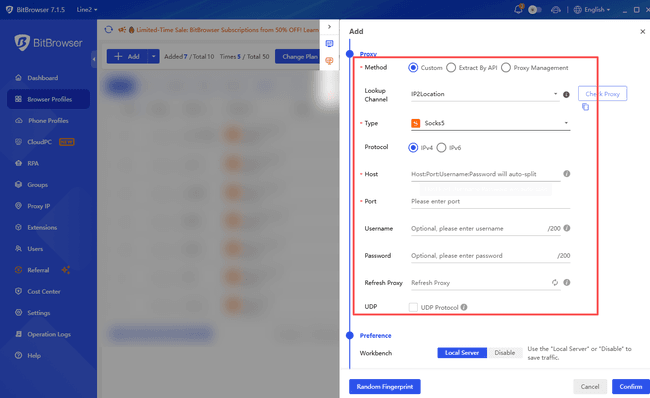This screenshot has height=398, width=650.
Task: Select the Custom method radio button
Action: (413, 68)
